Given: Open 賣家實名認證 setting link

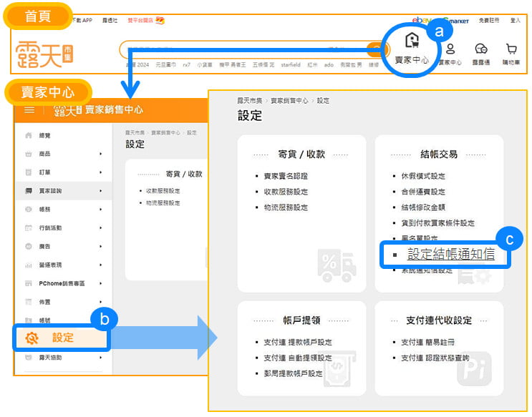Looking at the screenshot, I should pos(285,176).
